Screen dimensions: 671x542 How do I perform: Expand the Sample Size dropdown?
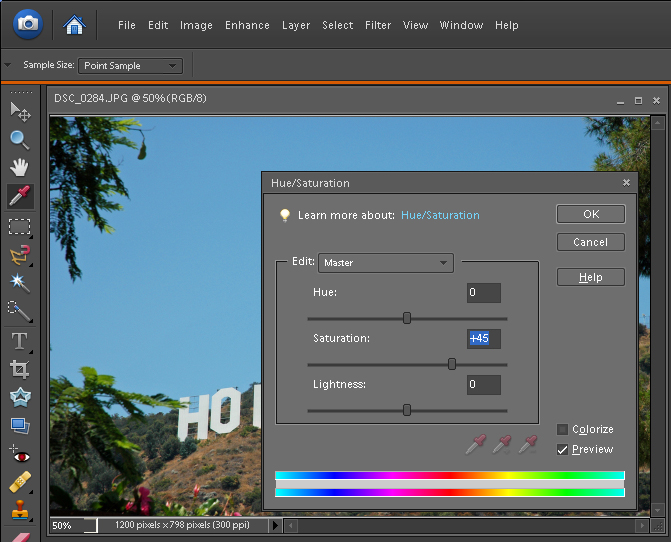pos(130,66)
